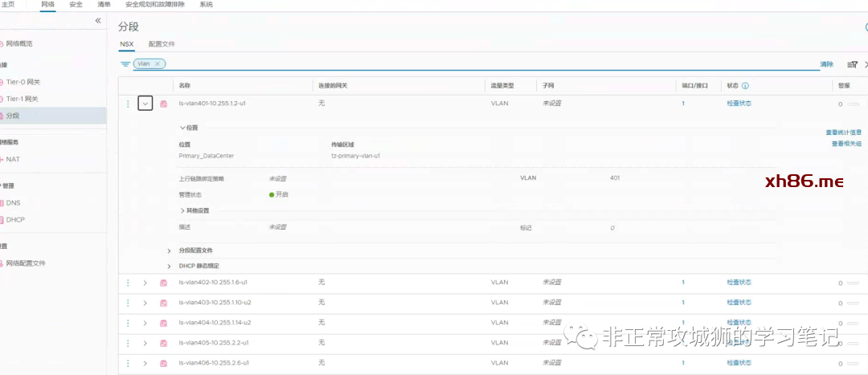Click the vlan filter search field
The image size is (868, 375).
pyautogui.click(x=482, y=63)
